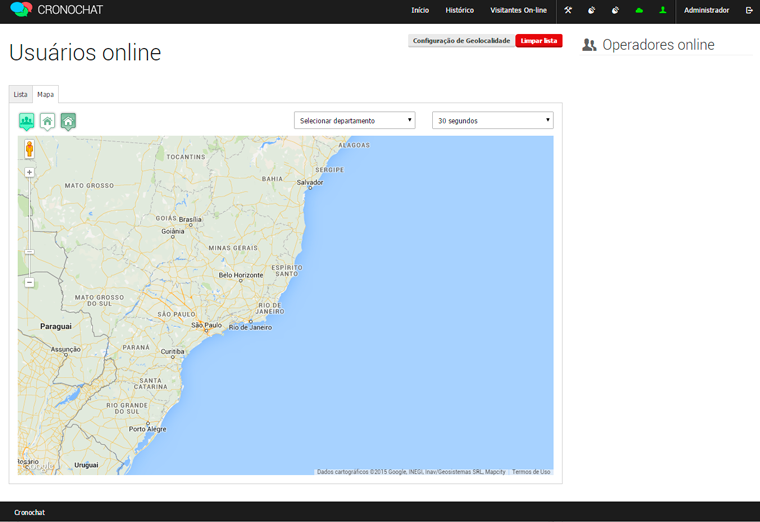Viewport: 760px width, 522px height.
Task: Click the red Limpar lista button
Action: coord(539,41)
